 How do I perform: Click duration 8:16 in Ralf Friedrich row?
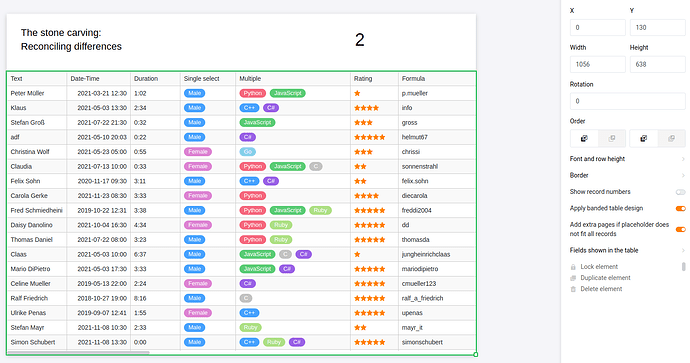(140, 298)
